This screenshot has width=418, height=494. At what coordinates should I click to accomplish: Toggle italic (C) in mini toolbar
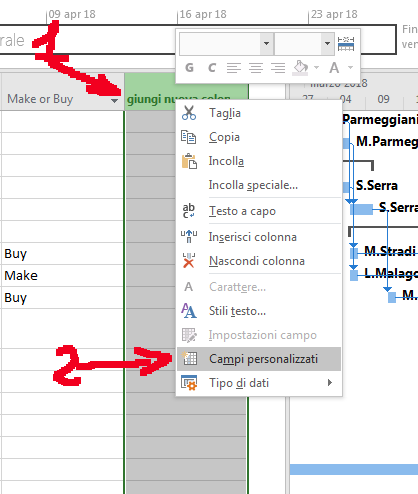tap(212, 68)
